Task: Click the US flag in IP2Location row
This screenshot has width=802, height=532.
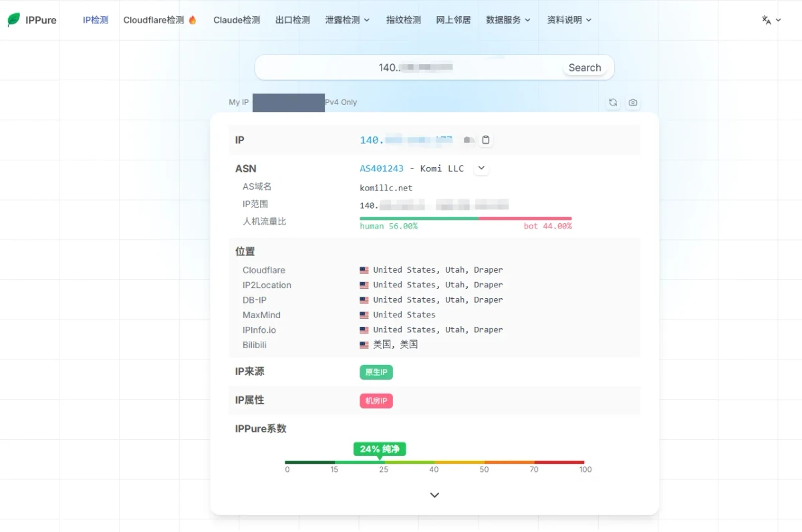Action: 364,285
